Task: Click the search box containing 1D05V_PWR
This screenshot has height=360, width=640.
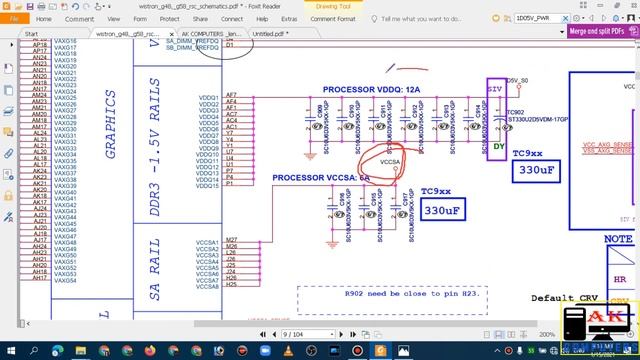Action: pos(538,18)
